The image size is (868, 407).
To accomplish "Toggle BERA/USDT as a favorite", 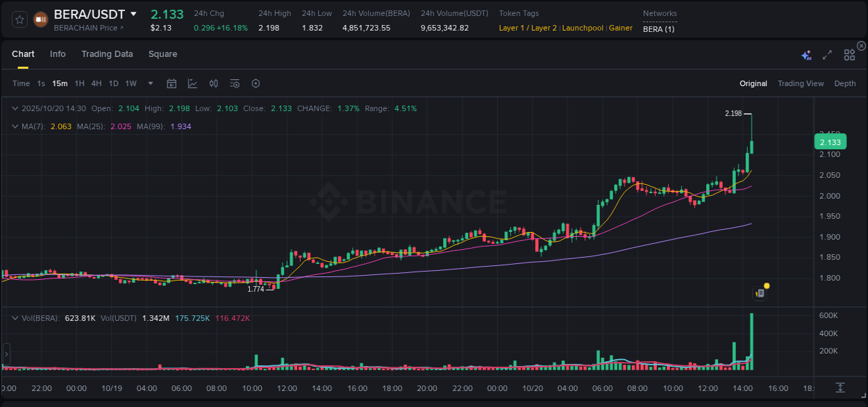I will (19, 19).
